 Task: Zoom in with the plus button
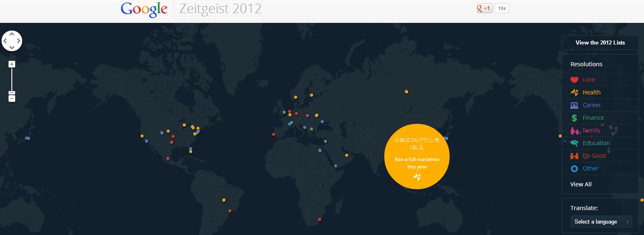point(12,64)
